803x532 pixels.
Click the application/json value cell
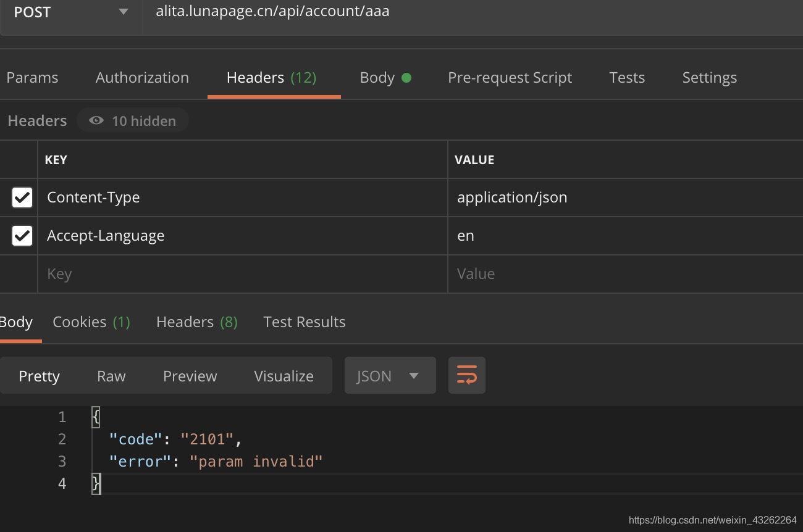[x=626, y=197]
